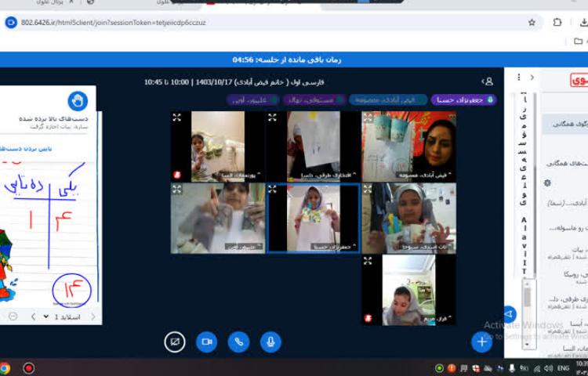This screenshot has height=376, width=588.
Task: Open Chrome from the taskbar
Action: coord(4,368)
